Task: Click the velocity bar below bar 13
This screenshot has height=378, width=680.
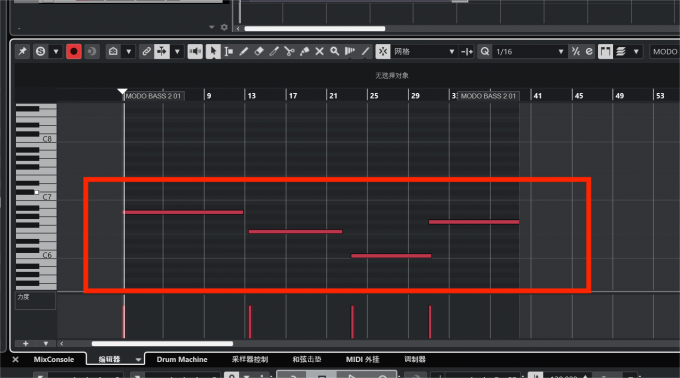Action: click(x=250, y=322)
